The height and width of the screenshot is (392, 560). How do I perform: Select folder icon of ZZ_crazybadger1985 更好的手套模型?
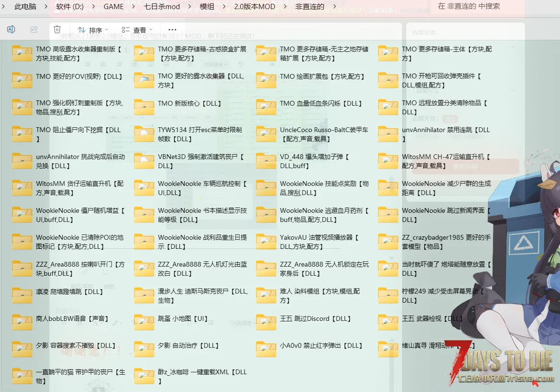(388, 242)
